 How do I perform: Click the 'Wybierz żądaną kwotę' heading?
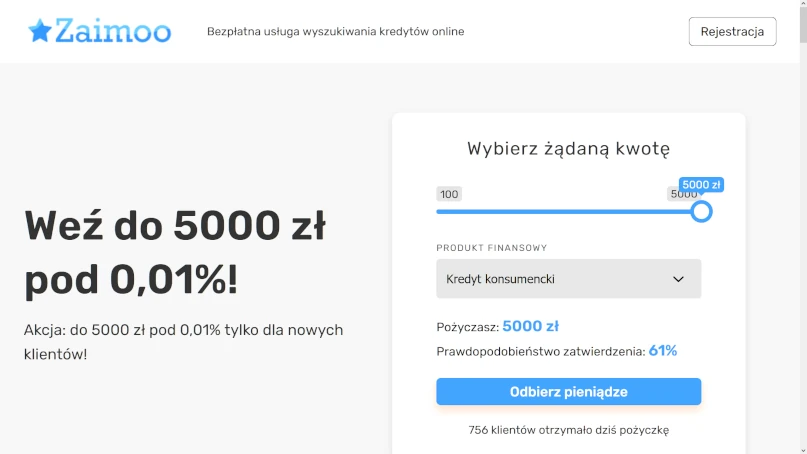[x=568, y=149]
